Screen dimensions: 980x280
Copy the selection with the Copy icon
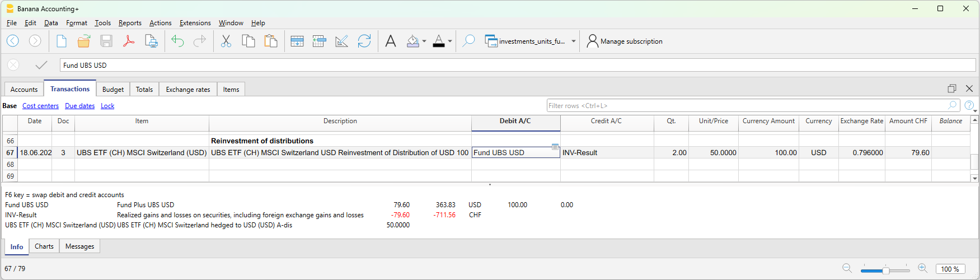[248, 41]
